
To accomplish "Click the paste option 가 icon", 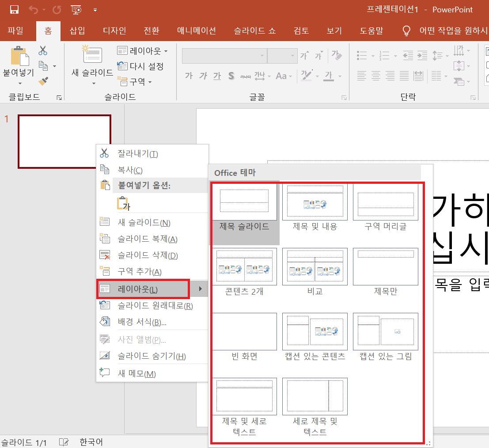I will coord(124,203).
